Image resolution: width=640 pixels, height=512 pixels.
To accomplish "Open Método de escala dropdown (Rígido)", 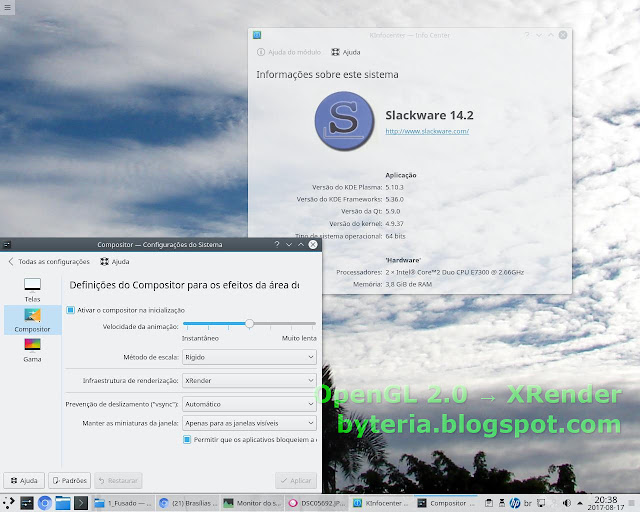I will tap(249, 357).
